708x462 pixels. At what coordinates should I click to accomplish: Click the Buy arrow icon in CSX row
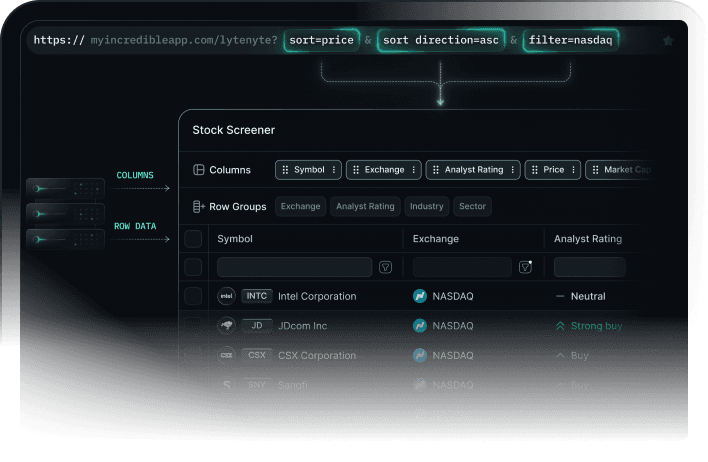click(x=560, y=355)
